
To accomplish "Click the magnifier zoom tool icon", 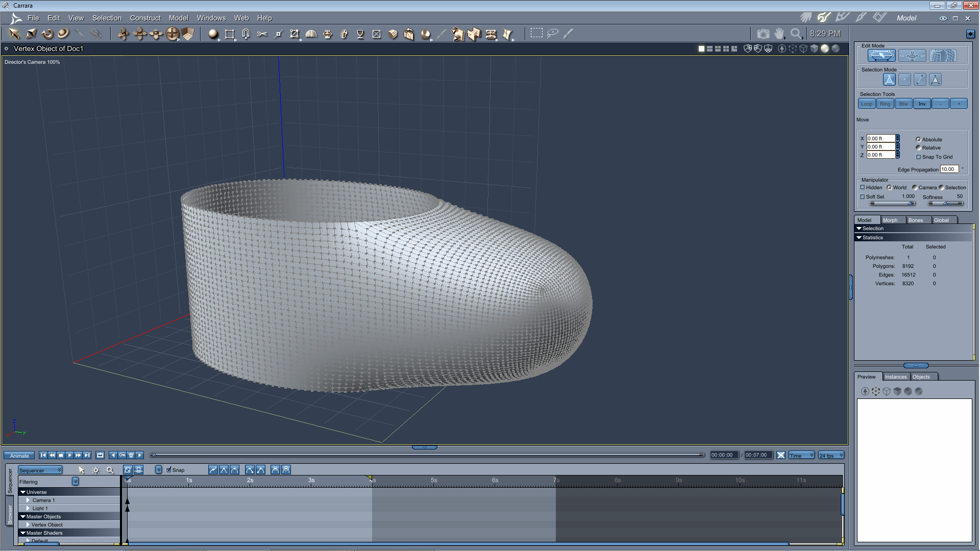I will [795, 34].
